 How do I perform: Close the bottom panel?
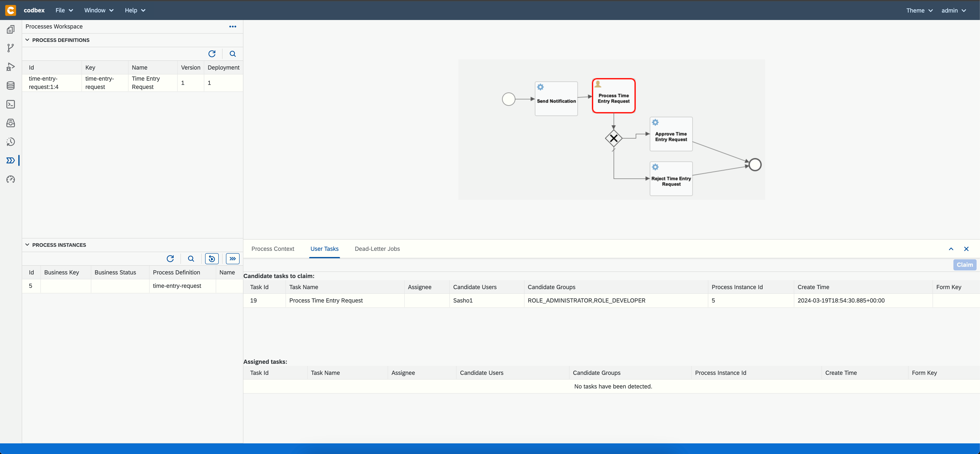[966, 249]
